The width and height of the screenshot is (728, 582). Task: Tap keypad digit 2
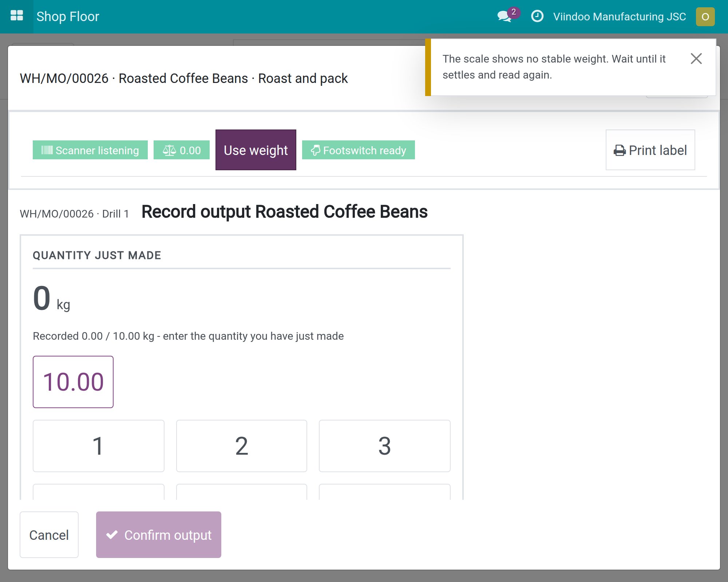tap(242, 446)
